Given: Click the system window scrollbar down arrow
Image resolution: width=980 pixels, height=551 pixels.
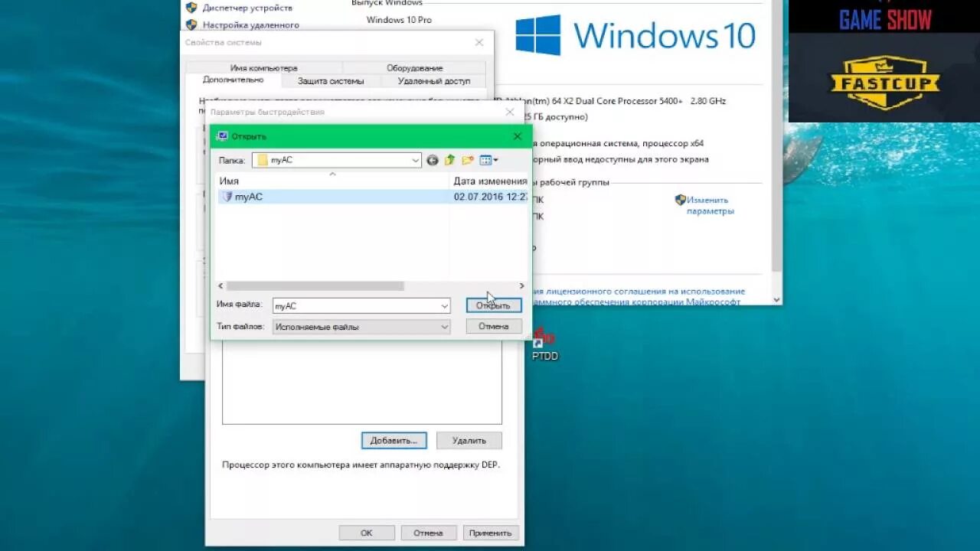Looking at the screenshot, I should [x=777, y=300].
